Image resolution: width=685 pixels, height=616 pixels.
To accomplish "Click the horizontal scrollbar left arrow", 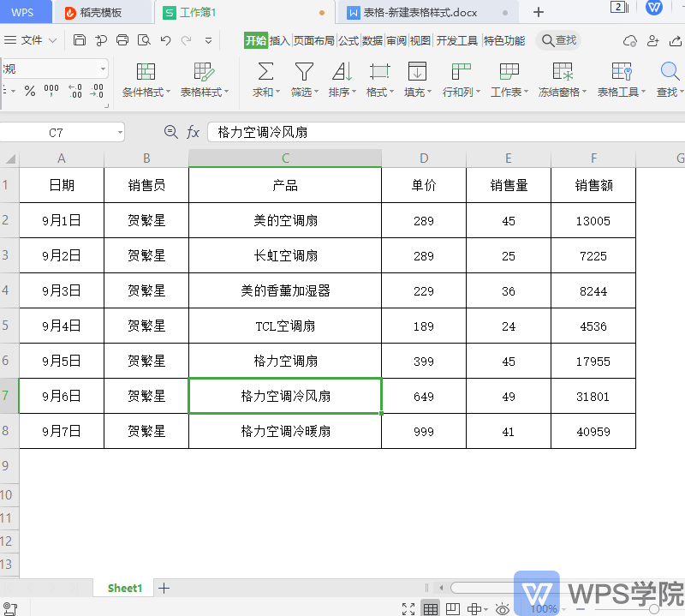I will (x=441, y=588).
